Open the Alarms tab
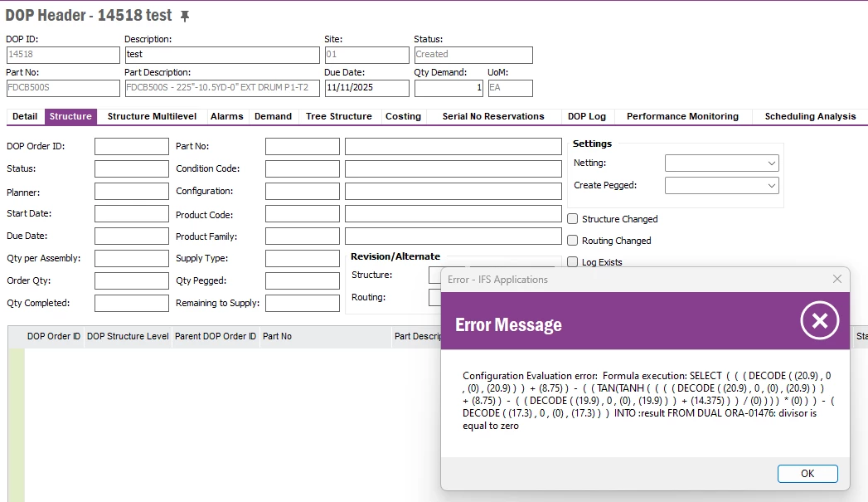868x502 pixels. [x=226, y=116]
